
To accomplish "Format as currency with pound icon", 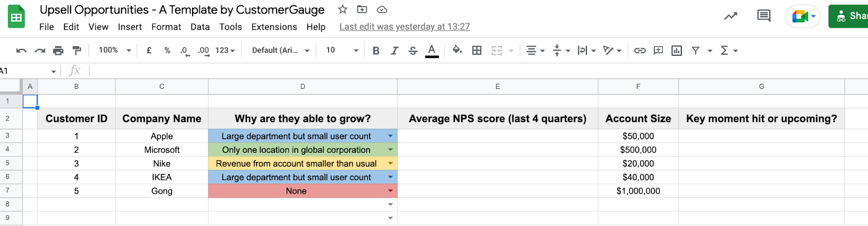I will (x=149, y=50).
